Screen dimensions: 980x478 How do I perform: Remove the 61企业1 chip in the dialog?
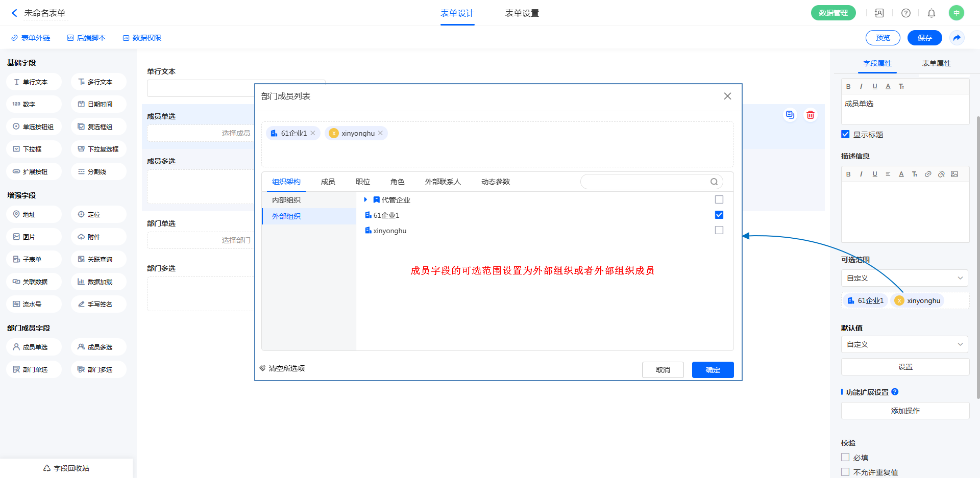313,133
